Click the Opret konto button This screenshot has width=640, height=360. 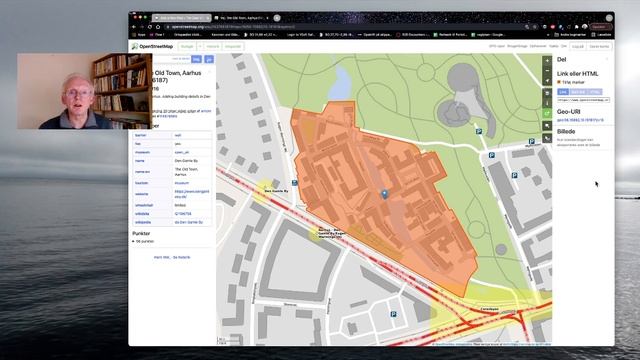(599, 47)
